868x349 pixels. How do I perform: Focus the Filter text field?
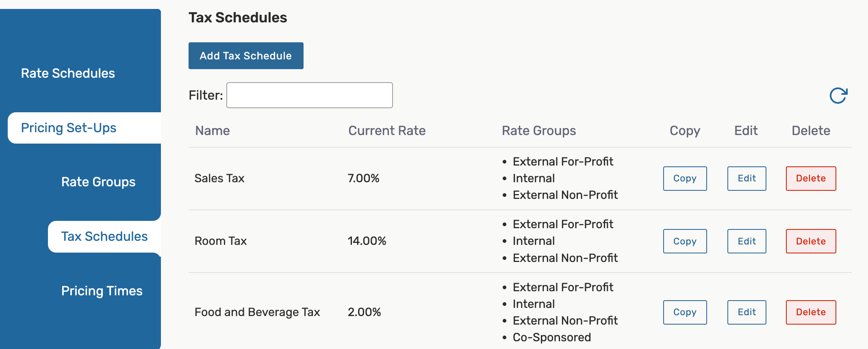click(309, 95)
